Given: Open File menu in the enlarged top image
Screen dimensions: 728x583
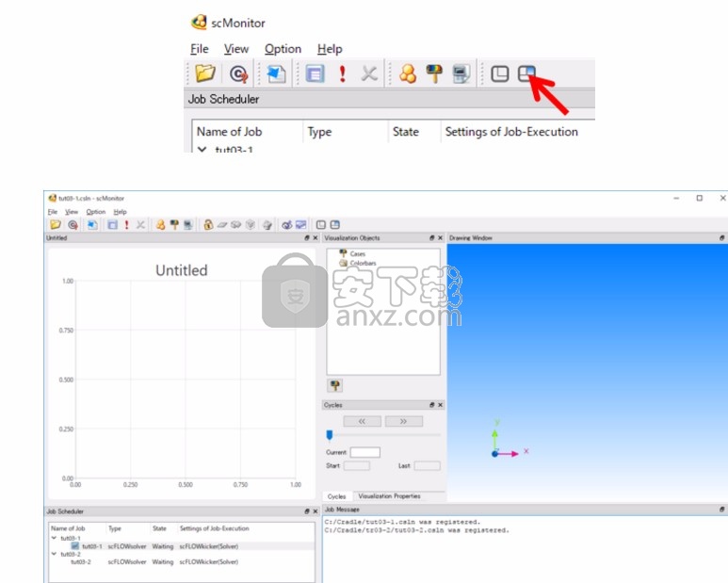Looking at the screenshot, I should (x=199, y=49).
